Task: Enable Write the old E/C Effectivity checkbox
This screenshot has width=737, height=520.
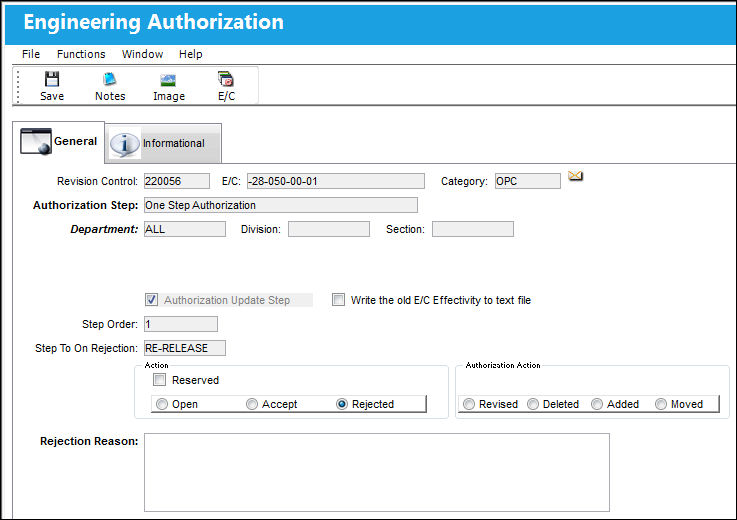Action: [x=338, y=299]
